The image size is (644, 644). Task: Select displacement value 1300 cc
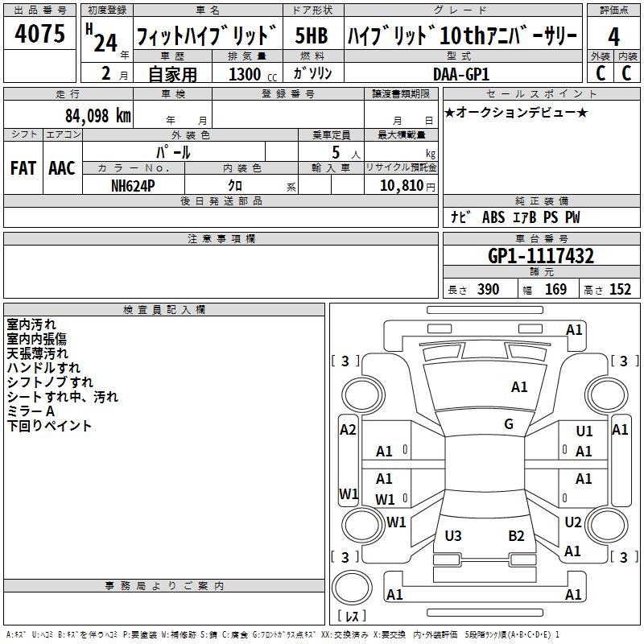[x=253, y=74]
